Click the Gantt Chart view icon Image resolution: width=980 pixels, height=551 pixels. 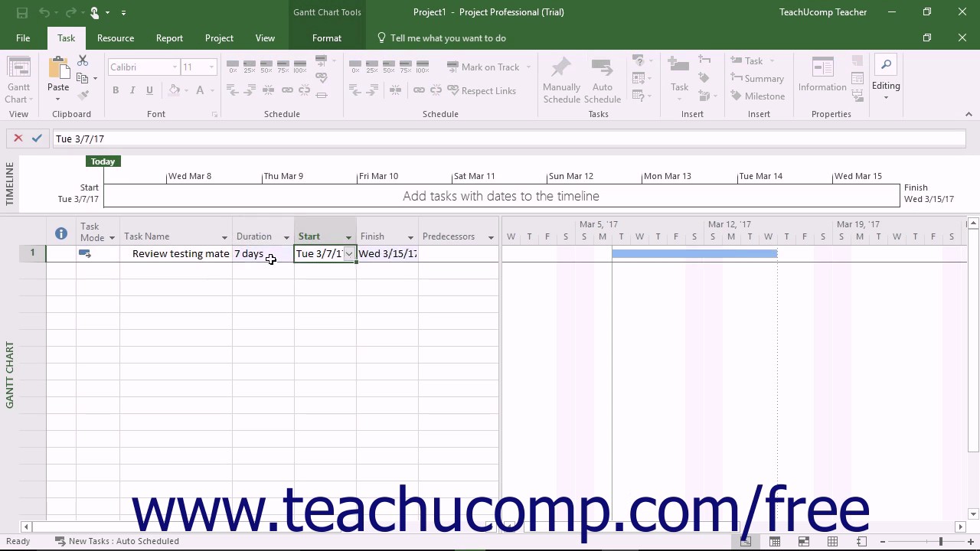(x=18, y=68)
